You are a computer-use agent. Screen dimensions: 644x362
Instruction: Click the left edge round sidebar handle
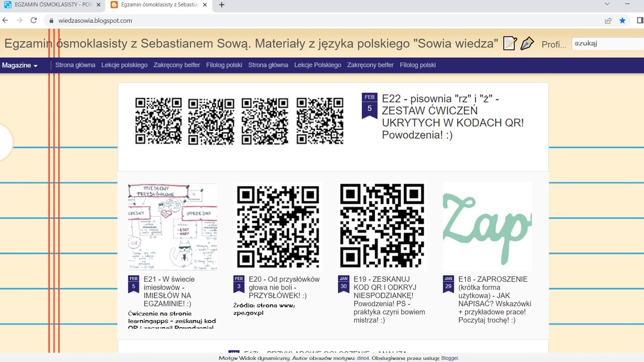point(6,143)
